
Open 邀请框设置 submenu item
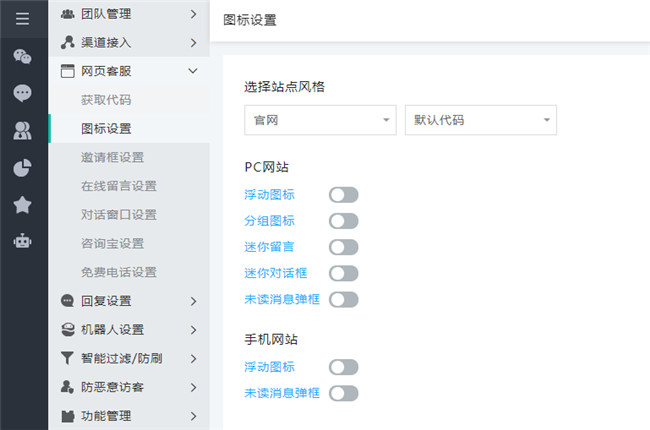coord(112,157)
